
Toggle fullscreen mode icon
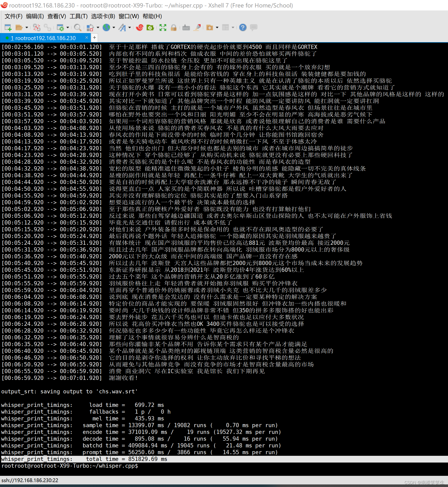coord(163,28)
